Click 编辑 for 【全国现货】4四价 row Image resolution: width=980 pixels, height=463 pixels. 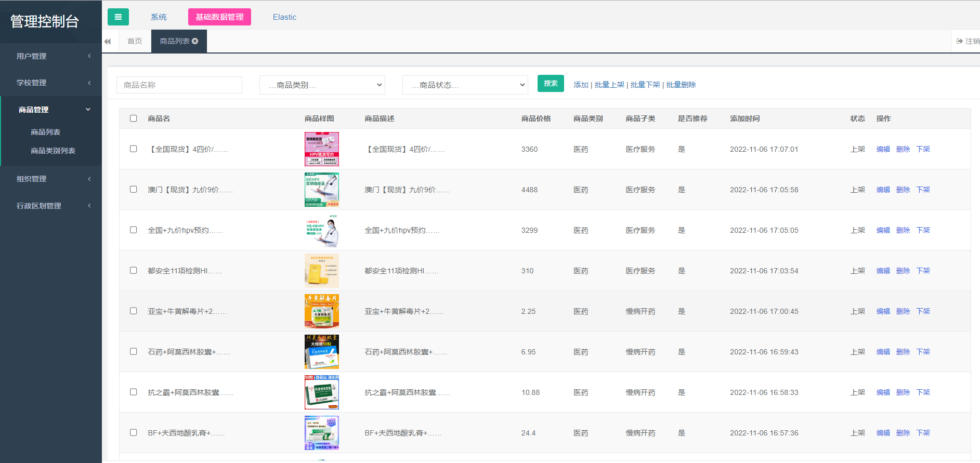click(x=883, y=149)
